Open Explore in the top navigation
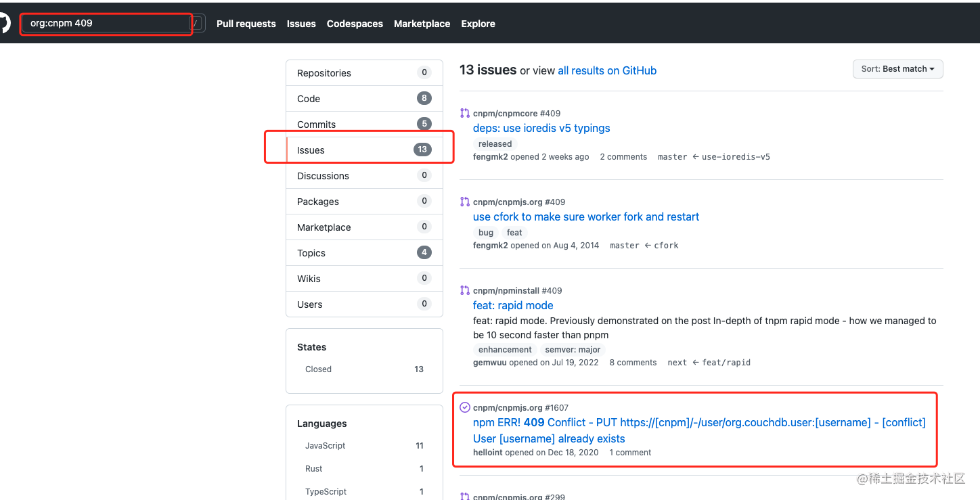This screenshot has width=980, height=500. point(478,24)
